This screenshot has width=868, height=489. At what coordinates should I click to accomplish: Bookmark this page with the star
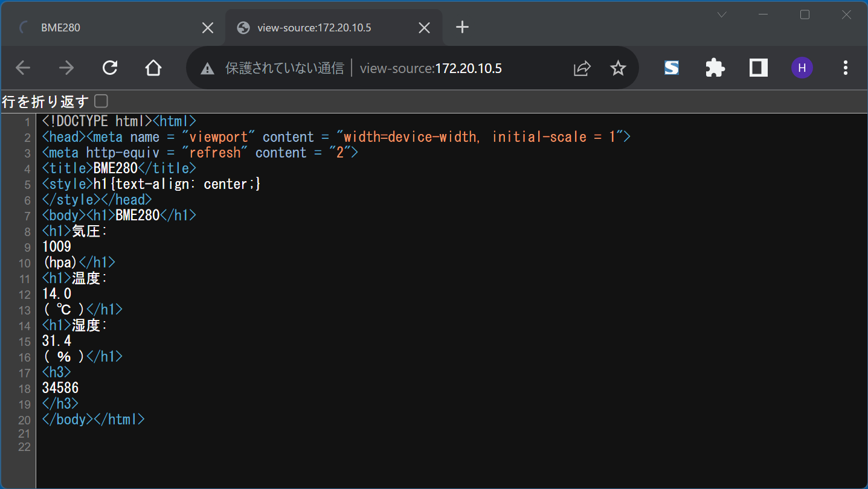[x=618, y=68]
